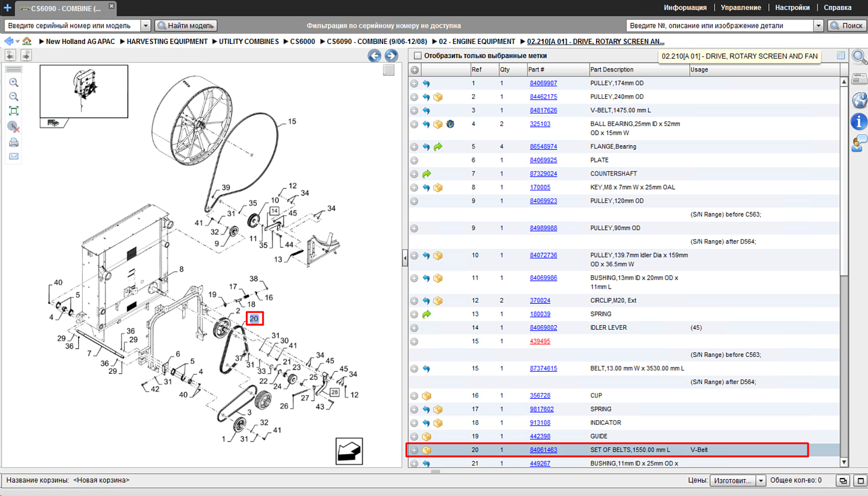Click the tab icon under the thumbnail
The height and width of the screenshot is (496, 868).
coord(54,123)
